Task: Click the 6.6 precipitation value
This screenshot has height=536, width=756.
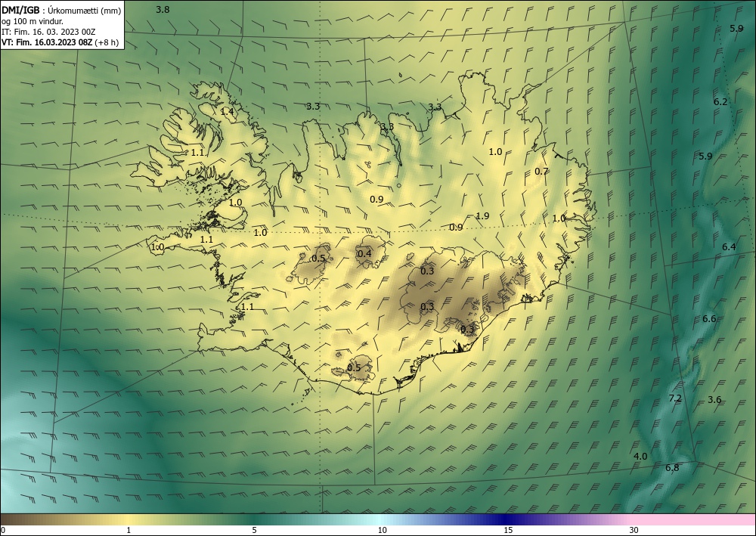Action: click(709, 318)
